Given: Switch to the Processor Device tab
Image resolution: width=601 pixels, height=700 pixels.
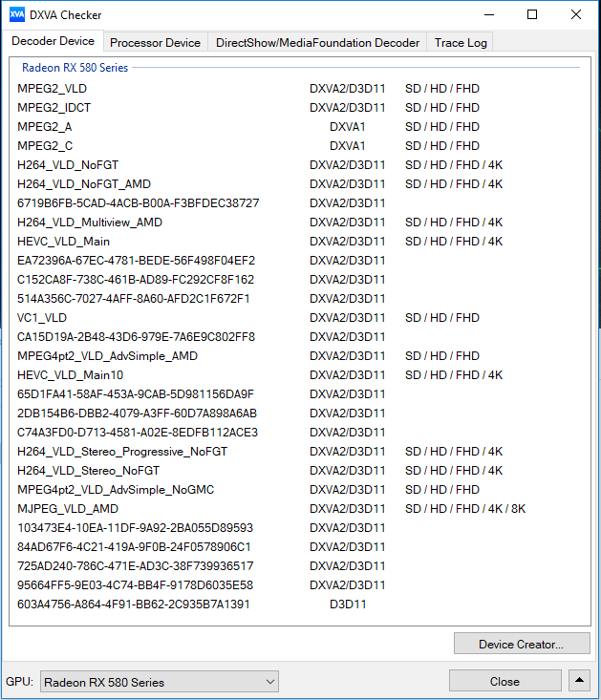Looking at the screenshot, I should 155,42.
